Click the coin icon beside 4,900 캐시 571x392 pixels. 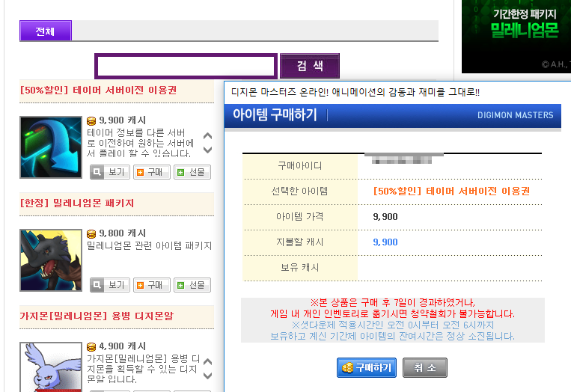pyautogui.click(x=91, y=346)
